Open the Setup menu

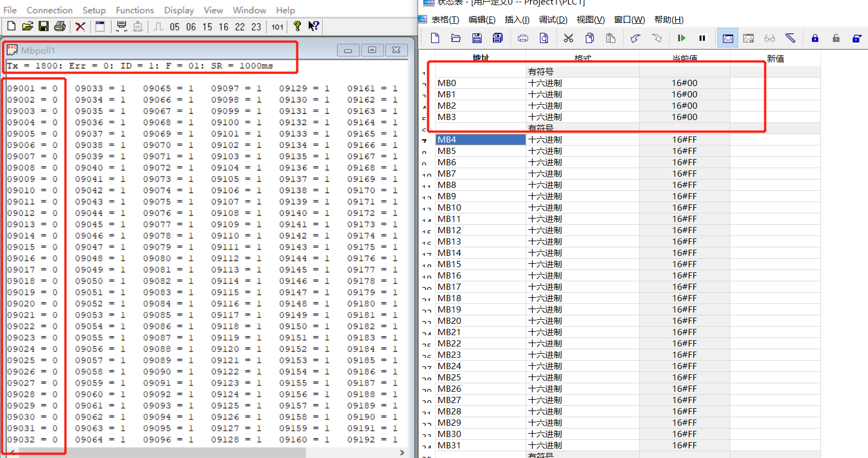pos(94,10)
